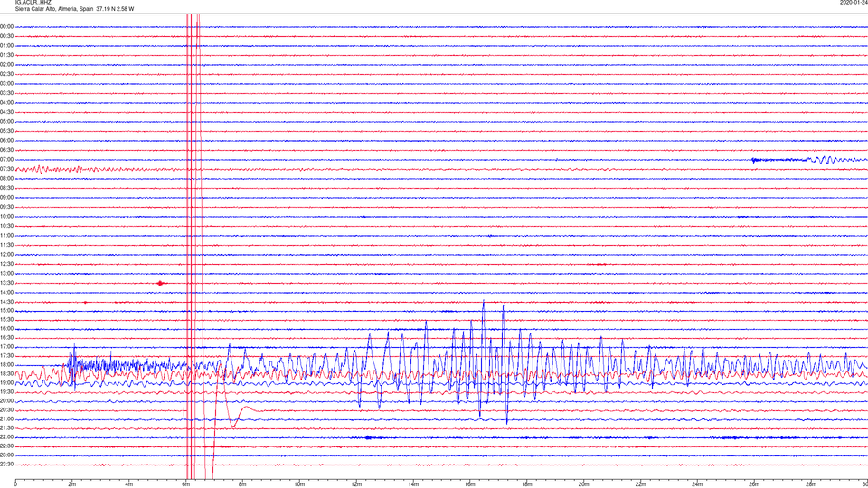Click the 8m tick label on time axis
The width and height of the screenshot is (868, 488).
[242, 484]
